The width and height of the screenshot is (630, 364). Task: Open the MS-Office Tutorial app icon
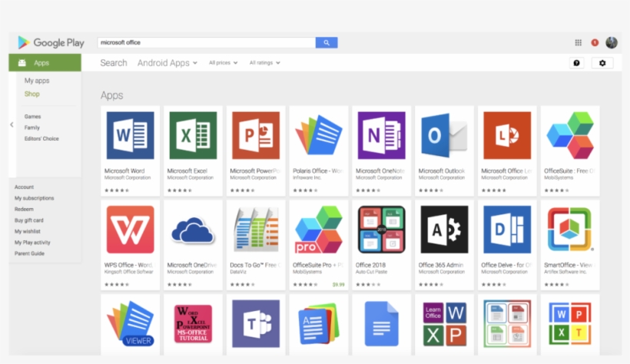pos(193,324)
